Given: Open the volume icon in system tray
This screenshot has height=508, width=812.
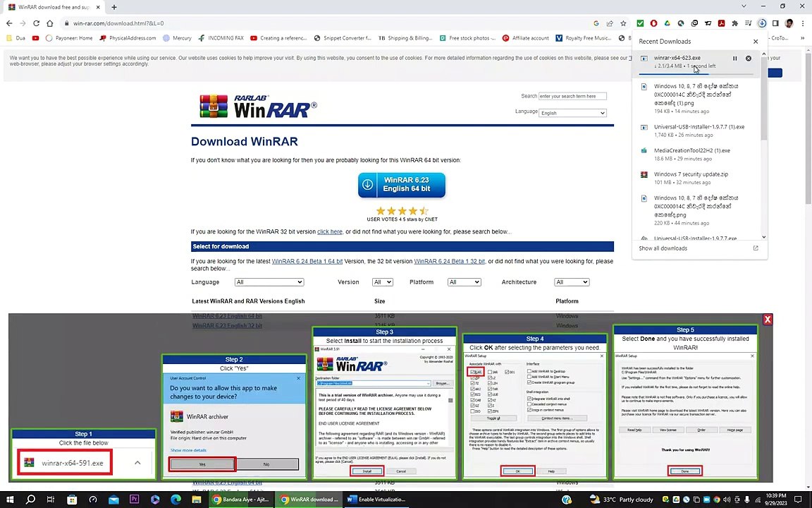Looking at the screenshot, I should (x=727, y=500).
